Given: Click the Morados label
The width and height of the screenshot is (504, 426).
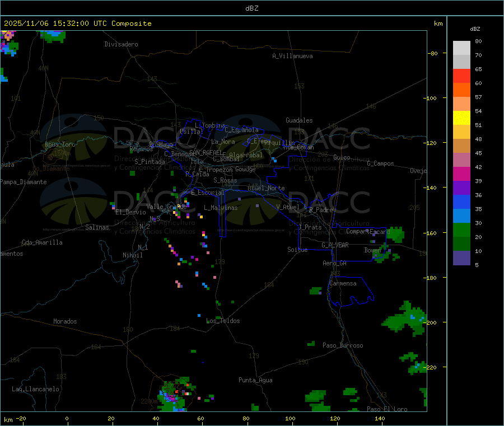Looking at the screenshot, I should tap(66, 321).
